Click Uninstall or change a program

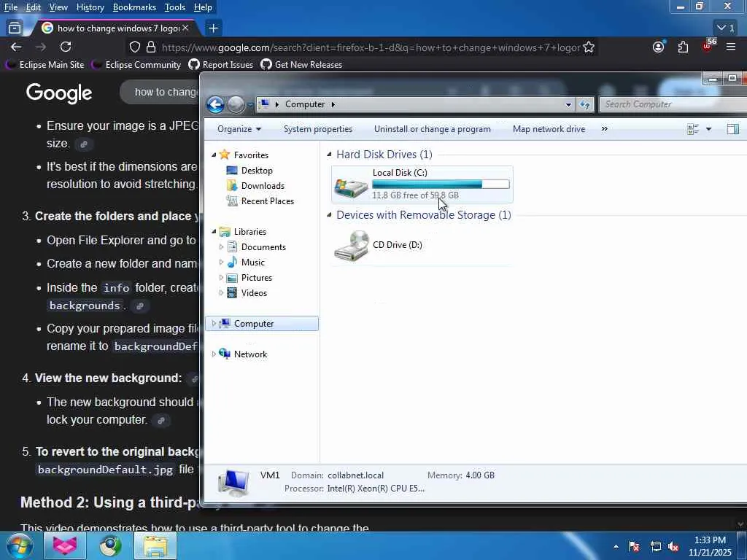tap(432, 129)
